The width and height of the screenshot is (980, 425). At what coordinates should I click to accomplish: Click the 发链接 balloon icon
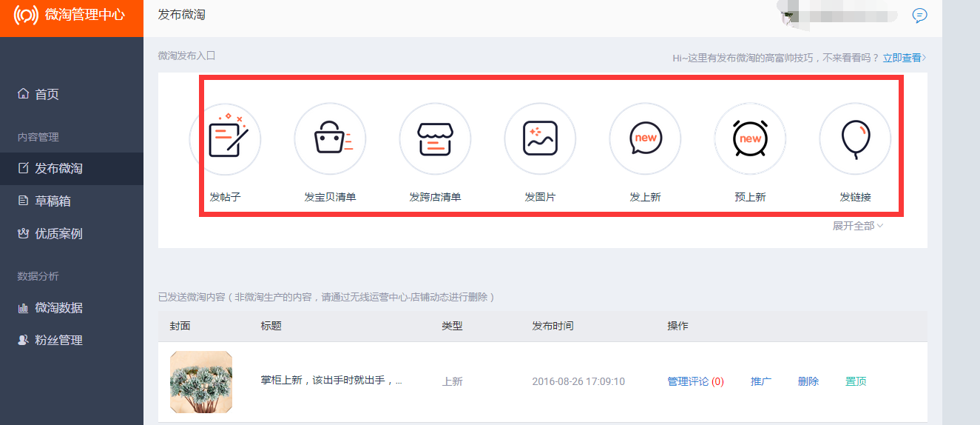855,139
